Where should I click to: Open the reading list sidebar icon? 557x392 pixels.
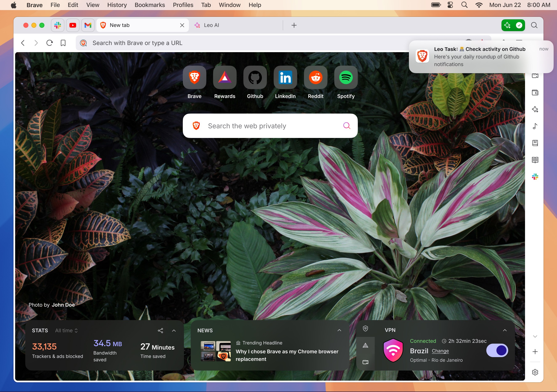coord(535,160)
